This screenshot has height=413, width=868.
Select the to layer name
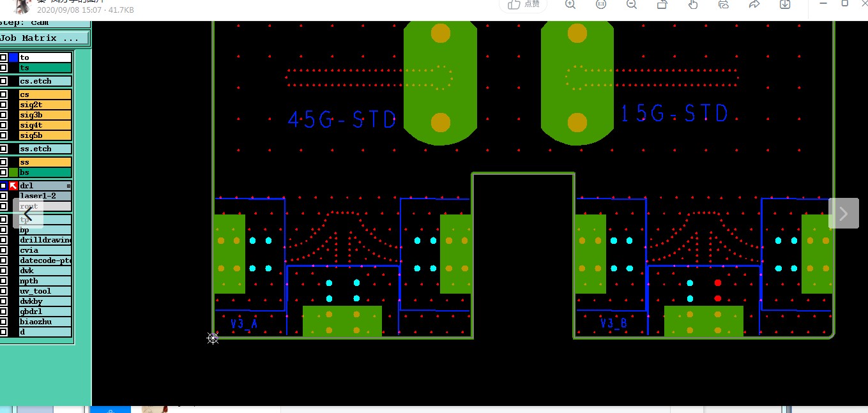pos(45,57)
